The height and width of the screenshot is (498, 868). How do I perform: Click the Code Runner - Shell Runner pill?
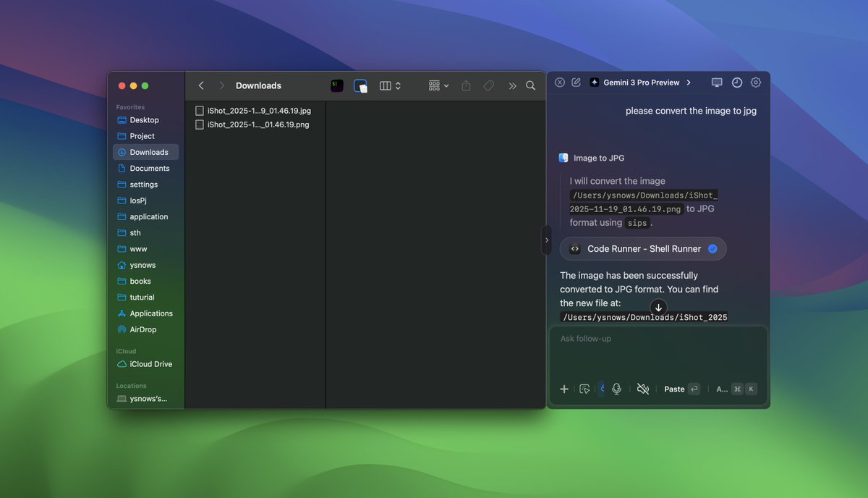[643, 248]
